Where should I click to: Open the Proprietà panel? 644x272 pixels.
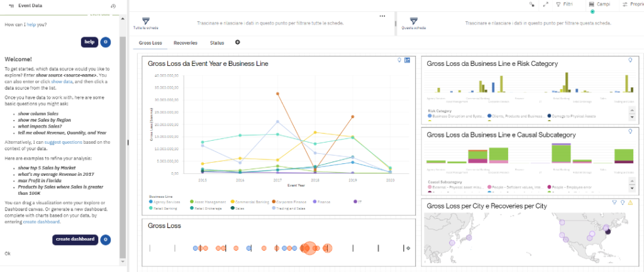(633, 4)
